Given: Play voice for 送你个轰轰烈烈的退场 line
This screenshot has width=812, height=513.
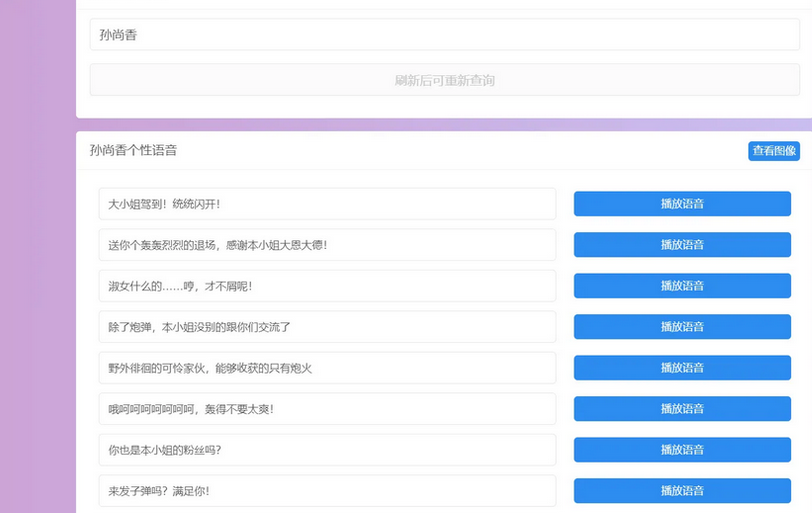Looking at the screenshot, I should [x=682, y=244].
